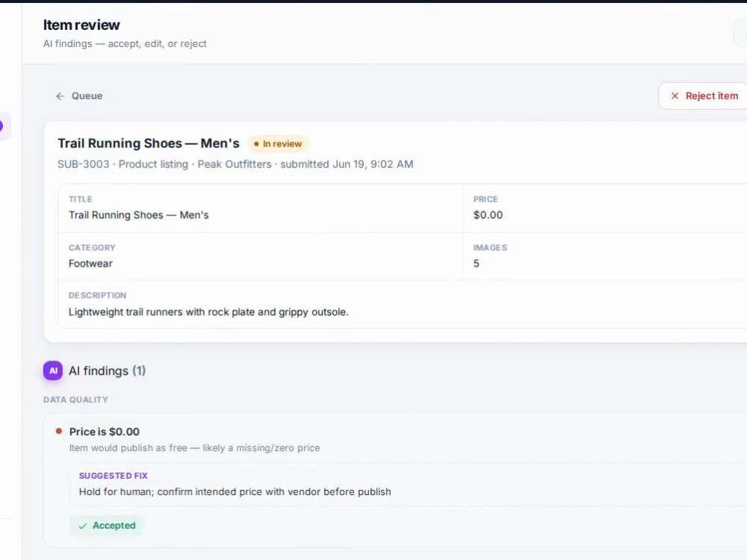Click the CATEGORY value Footwear

[x=90, y=264]
